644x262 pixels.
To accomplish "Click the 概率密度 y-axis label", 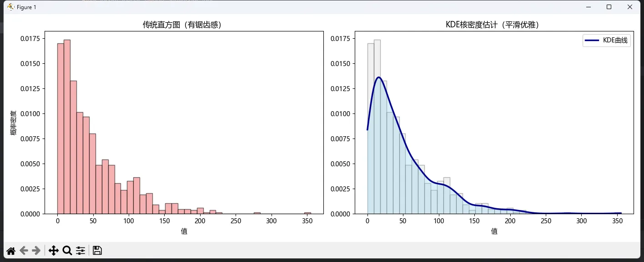I will coord(14,123).
